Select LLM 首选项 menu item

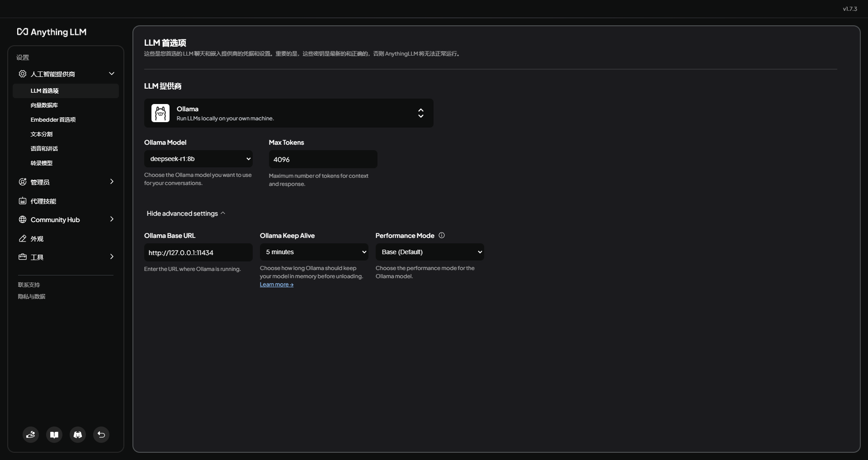(x=66, y=91)
